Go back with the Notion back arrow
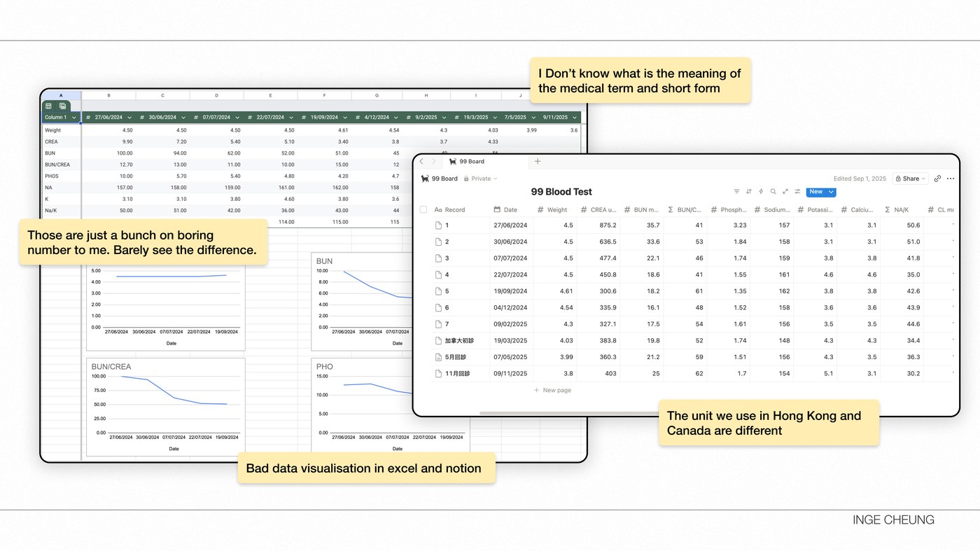The image size is (980, 551). [421, 162]
